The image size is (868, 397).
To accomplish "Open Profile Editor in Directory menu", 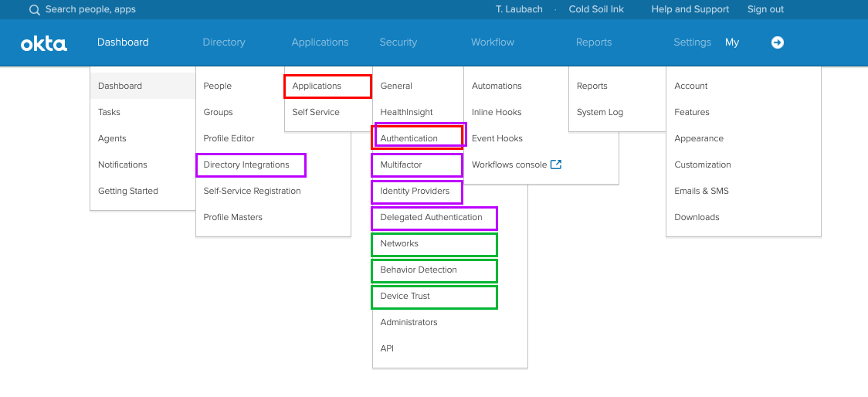I will (229, 138).
